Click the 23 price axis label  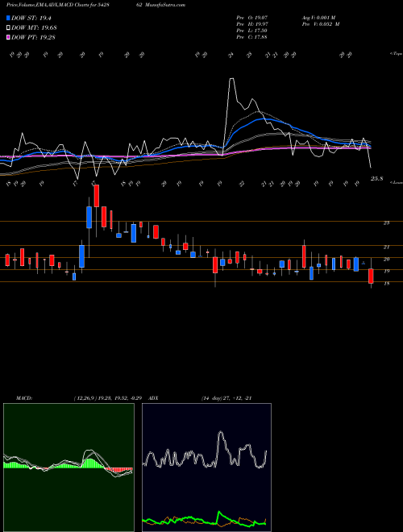pos(386,223)
